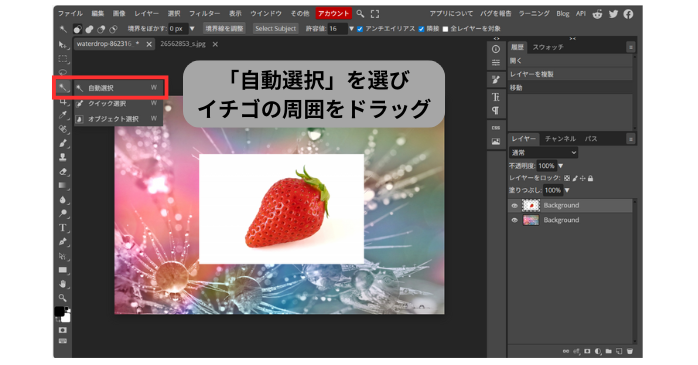Open the 塗りつぶし dropdown arrow
The width and height of the screenshot is (698, 365).
point(567,191)
